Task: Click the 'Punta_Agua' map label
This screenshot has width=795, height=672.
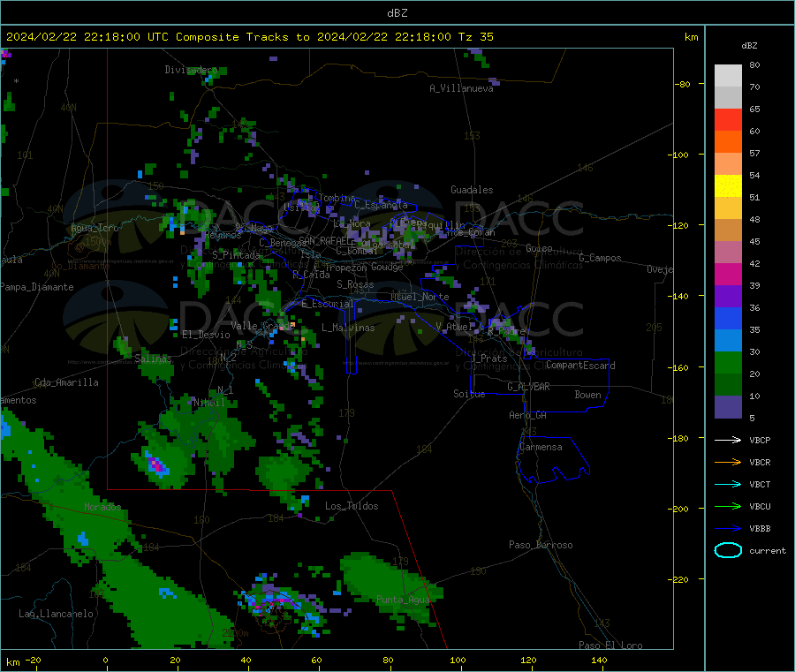Action: pyautogui.click(x=403, y=600)
